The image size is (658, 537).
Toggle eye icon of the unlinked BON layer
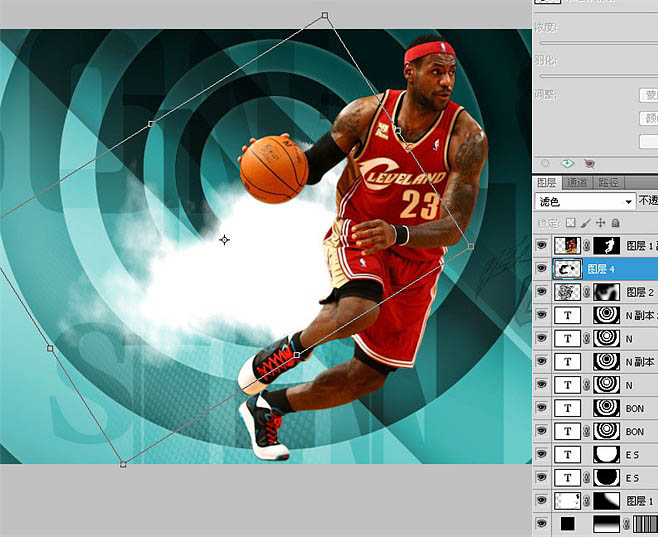[x=542, y=408]
